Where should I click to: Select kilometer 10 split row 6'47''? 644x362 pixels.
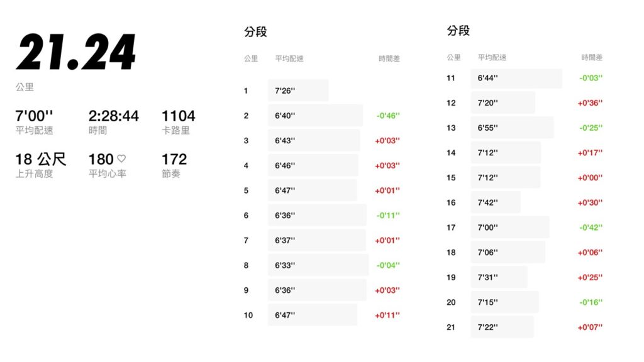(321, 315)
